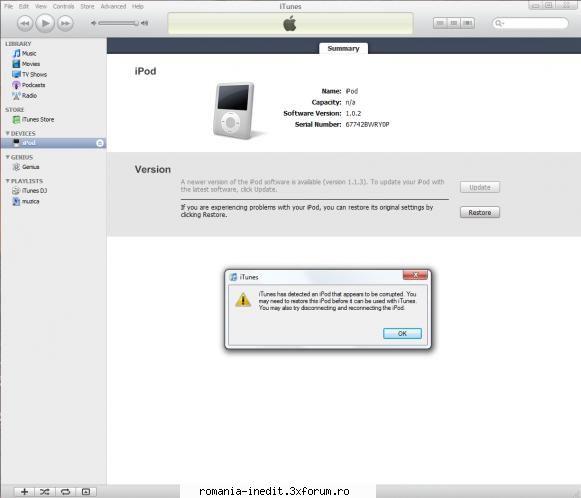Click the low volume speaker icon
Viewport: 581px width, 498px height.
(x=93, y=23)
